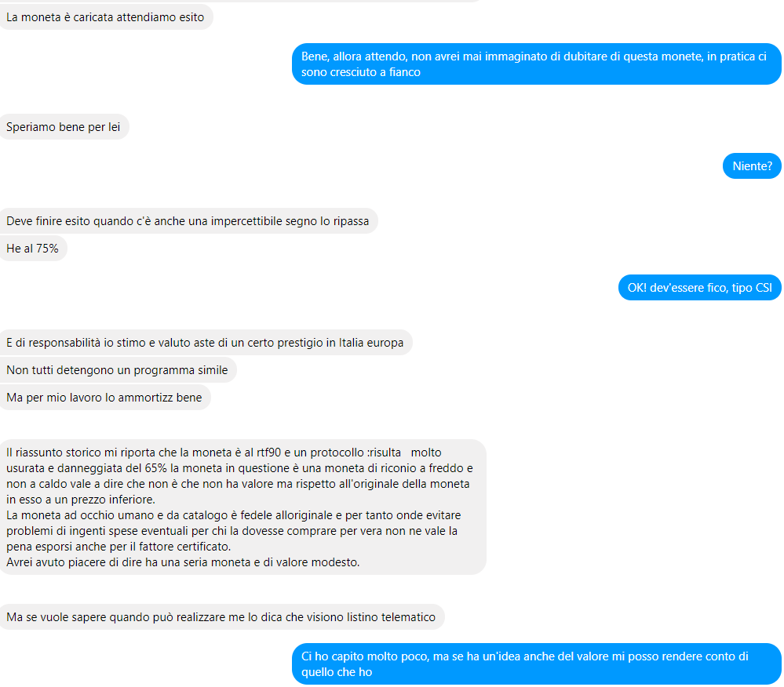This screenshot has width=784, height=687.
Task: Select message 'E di responsabilità io stimo e valuto'
Action: 206,343
